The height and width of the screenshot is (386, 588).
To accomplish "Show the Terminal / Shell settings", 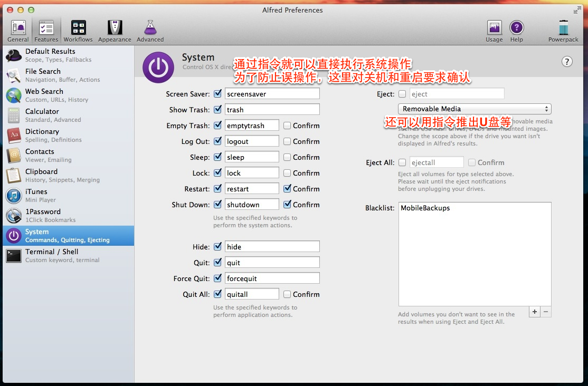I will point(69,256).
